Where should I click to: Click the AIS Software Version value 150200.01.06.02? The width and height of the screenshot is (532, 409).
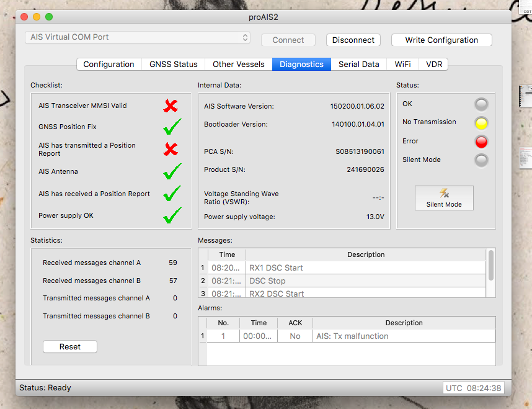[x=357, y=106]
